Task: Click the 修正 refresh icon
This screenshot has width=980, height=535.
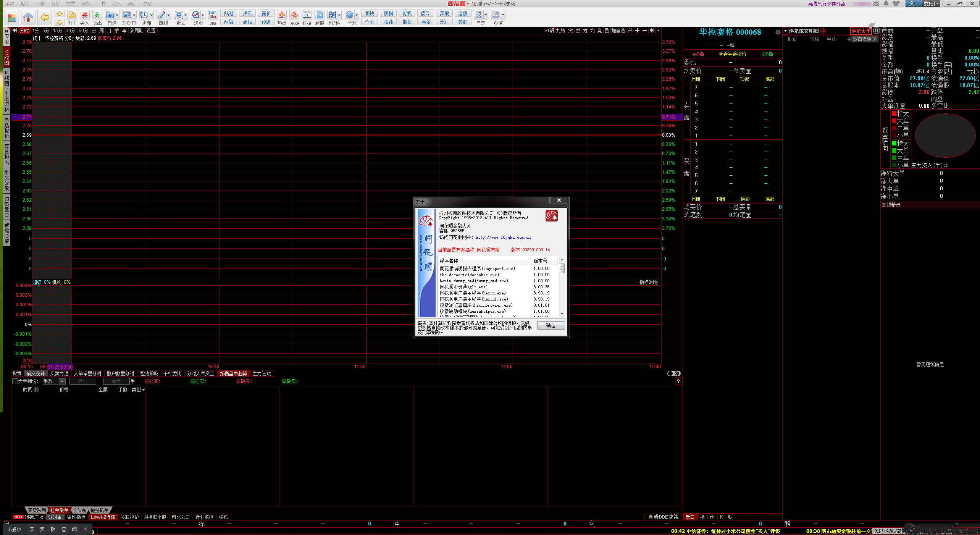Action: [x=72, y=15]
